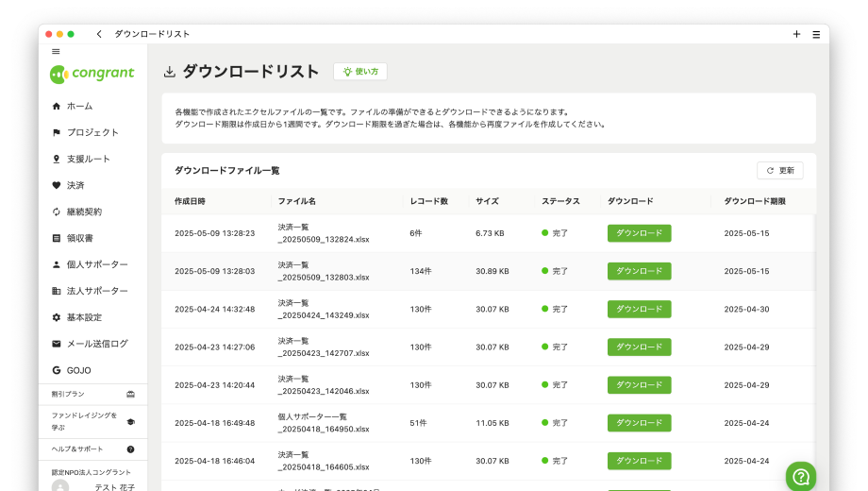The height and width of the screenshot is (491, 868).
Task: Click the pin icon for 支援ルート
Action: [x=56, y=159]
